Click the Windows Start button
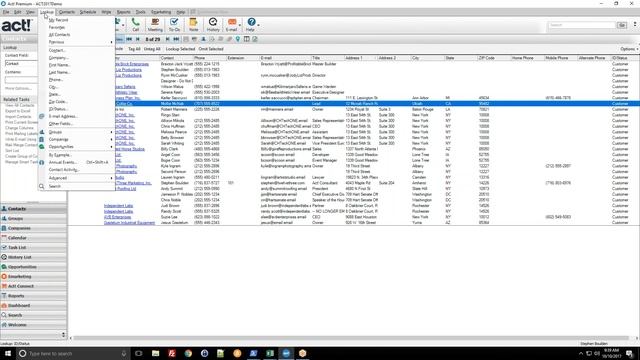Screen dimensions: 640x360 click(8, 353)
